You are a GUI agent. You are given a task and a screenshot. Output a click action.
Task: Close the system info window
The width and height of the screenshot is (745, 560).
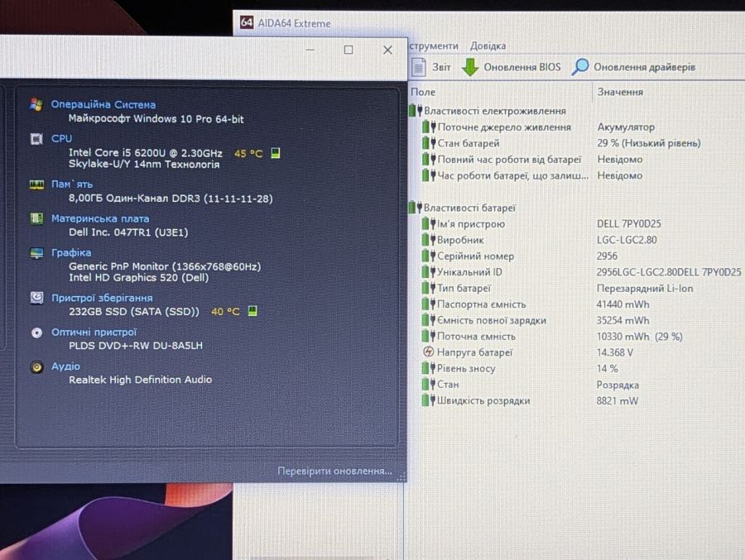click(387, 50)
